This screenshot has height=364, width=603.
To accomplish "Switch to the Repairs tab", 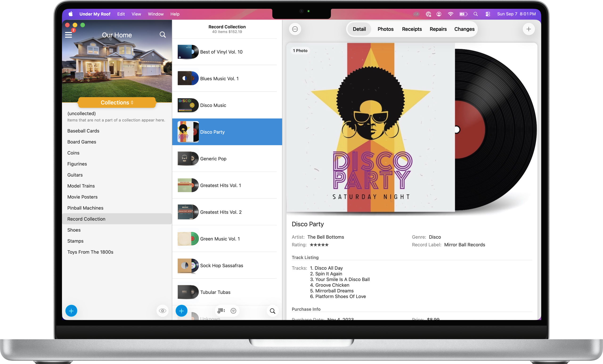I will pyautogui.click(x=438, y=29).
